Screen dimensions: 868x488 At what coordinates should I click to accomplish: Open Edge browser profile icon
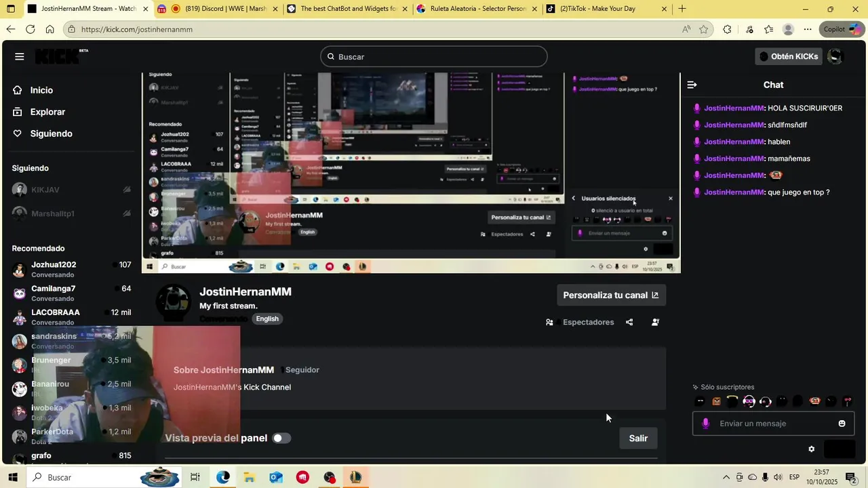788,29
